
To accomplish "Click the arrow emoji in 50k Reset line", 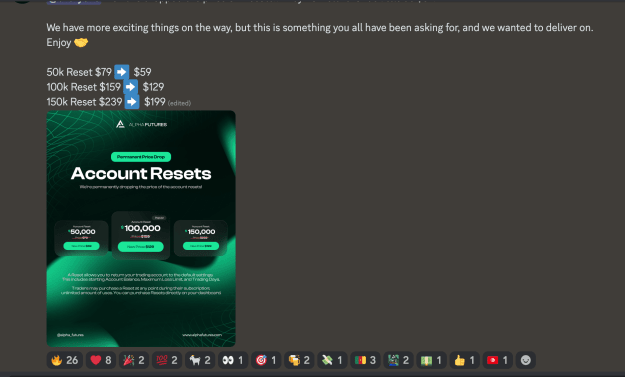I will [x=122, y=72].
